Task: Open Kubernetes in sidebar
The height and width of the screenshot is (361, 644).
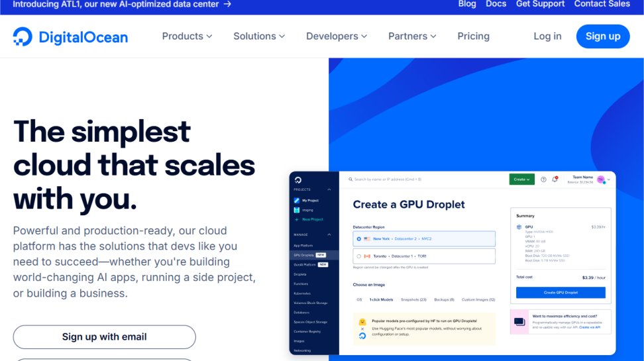Action: pos(302,293)
